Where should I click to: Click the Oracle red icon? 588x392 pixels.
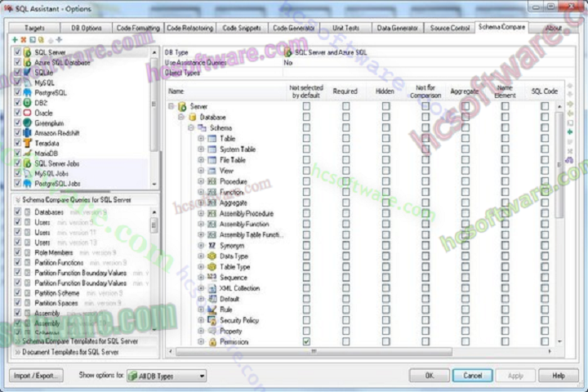pyautogui.click(x=28, y=113)
